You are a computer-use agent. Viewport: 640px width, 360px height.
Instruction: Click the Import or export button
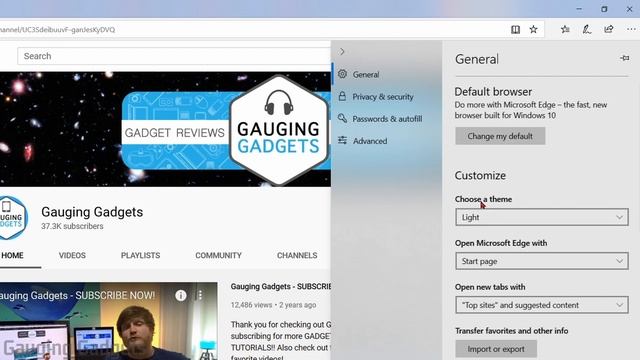pos(496,349)
